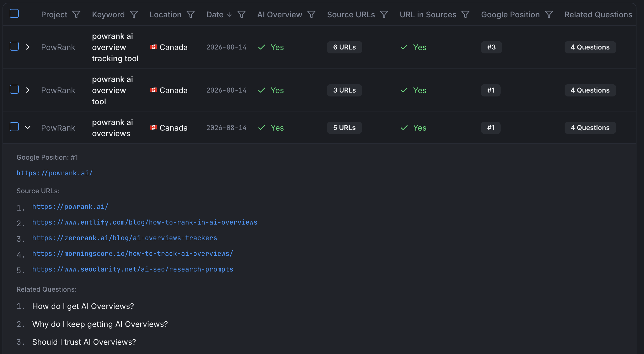
Task: Open source URL 1 powrank.ai link
Action: (x=70, y=207)
